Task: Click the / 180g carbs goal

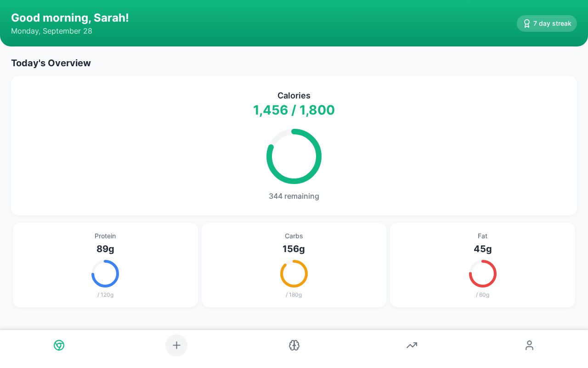Action: pyautogui.click(x=294, y=295)
